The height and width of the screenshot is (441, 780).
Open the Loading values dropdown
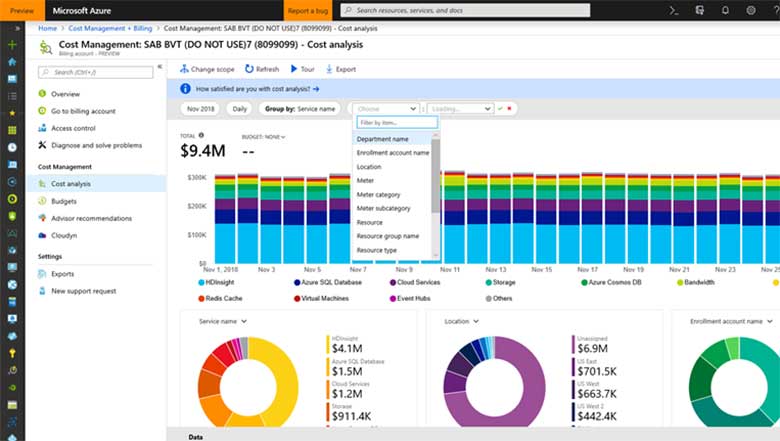pos(460,108)
